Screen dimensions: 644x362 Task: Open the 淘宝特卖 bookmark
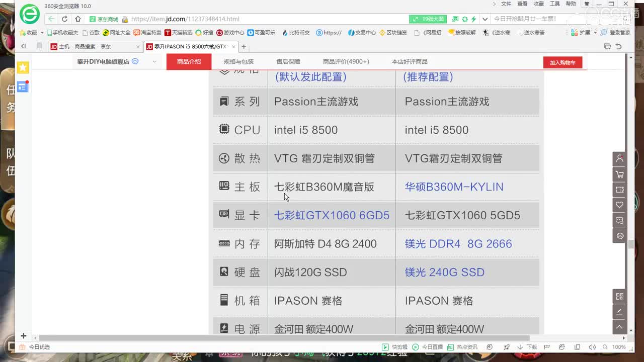click(148, 33)
